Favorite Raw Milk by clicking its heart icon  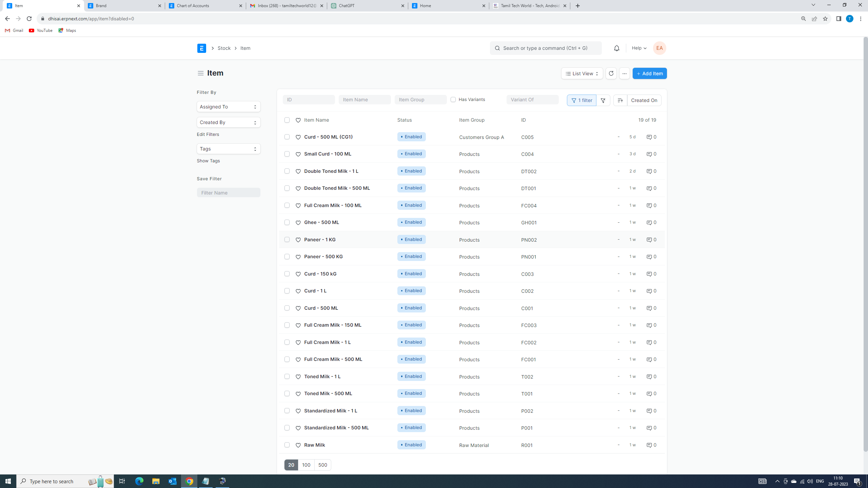[x=298, y=445]
